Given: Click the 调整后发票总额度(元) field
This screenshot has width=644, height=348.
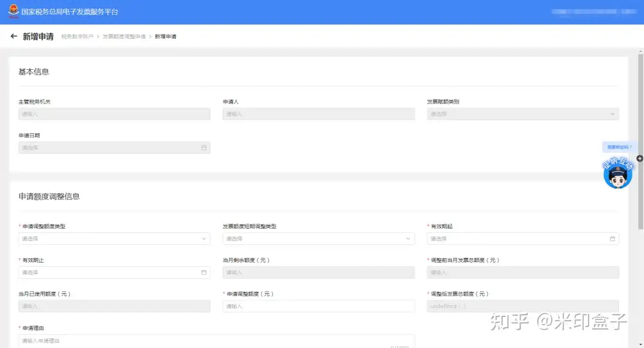Looking at the screenshot, I should [x=523, y=306].
